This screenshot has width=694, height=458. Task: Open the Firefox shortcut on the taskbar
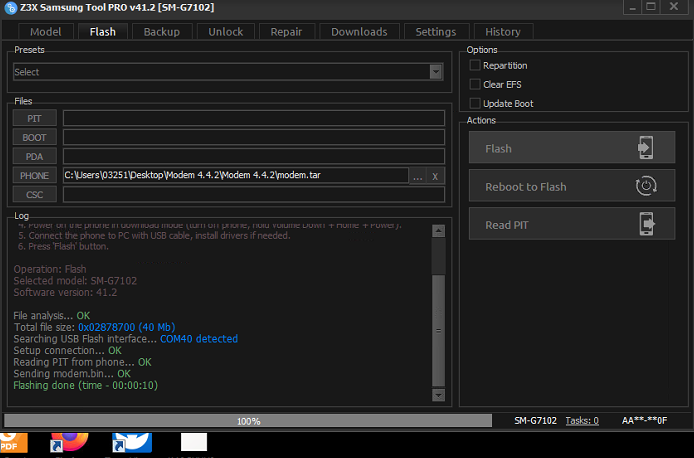tap(69, 443)
